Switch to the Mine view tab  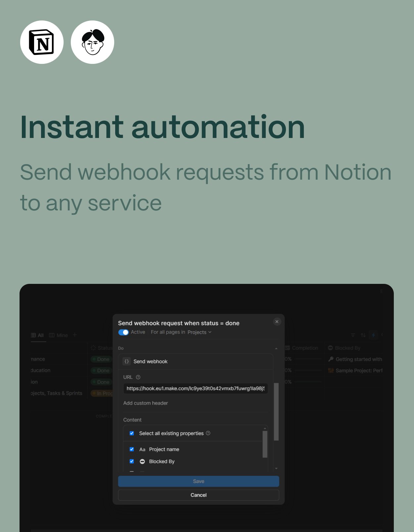pyautogui.click(x=59, y=335)
